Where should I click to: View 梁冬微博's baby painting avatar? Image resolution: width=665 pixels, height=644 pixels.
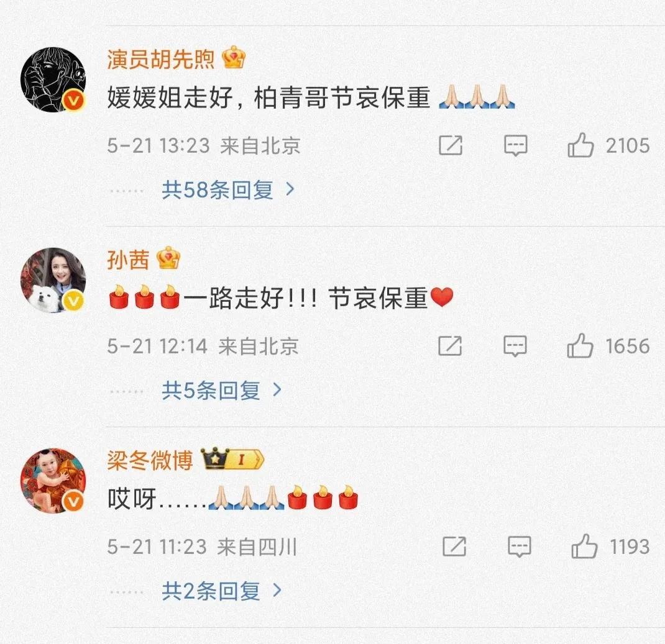coord(53,481)
